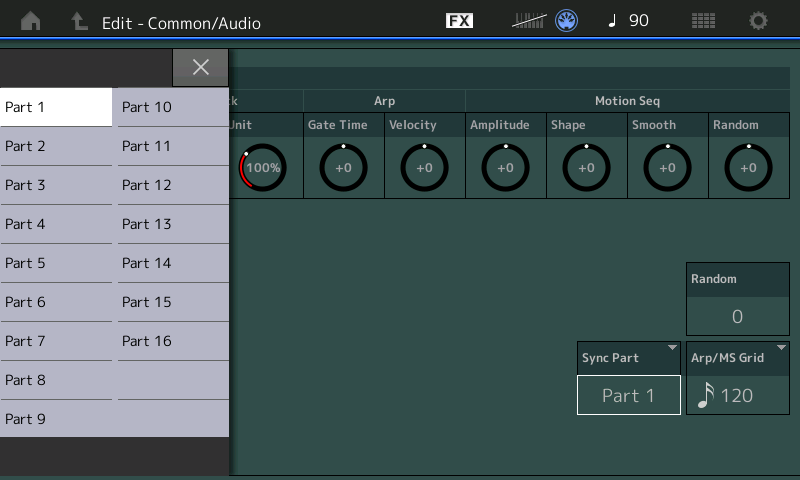Click the Arp Gate Time knob
This screenshot has width=800, height=480.
tap(343, 168)
